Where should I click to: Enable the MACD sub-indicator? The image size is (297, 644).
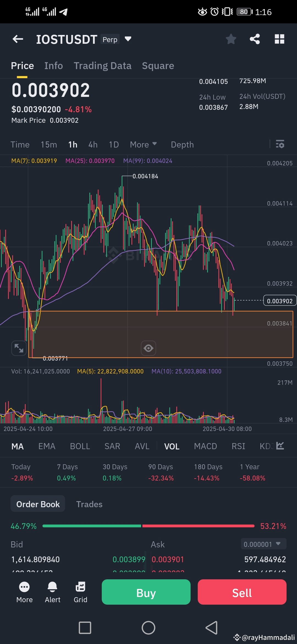[205, 446]
